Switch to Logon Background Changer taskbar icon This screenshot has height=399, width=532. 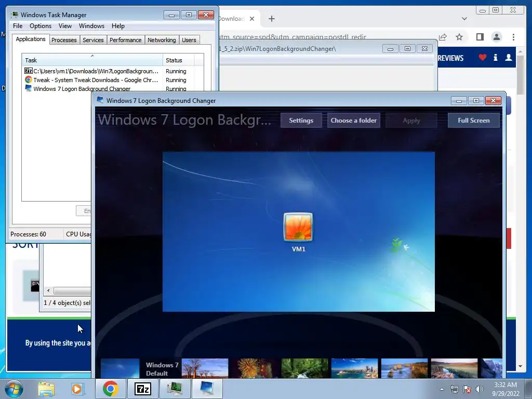[207, 389]
